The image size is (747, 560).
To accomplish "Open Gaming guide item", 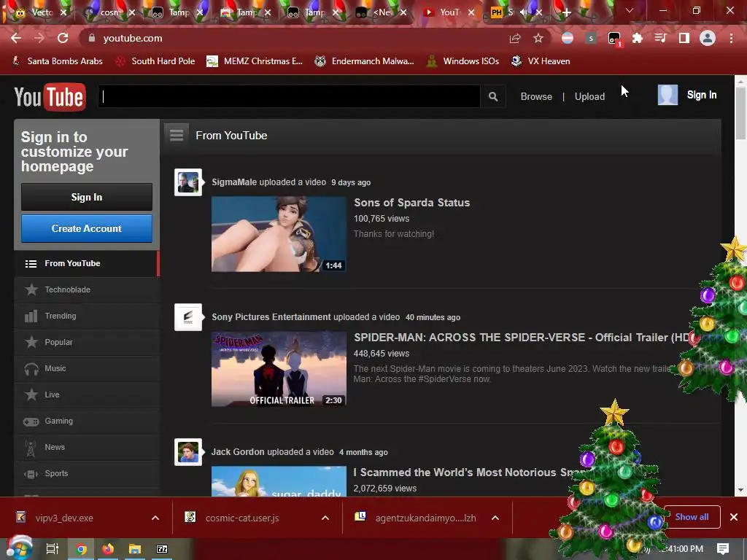I will click(87, 421).
